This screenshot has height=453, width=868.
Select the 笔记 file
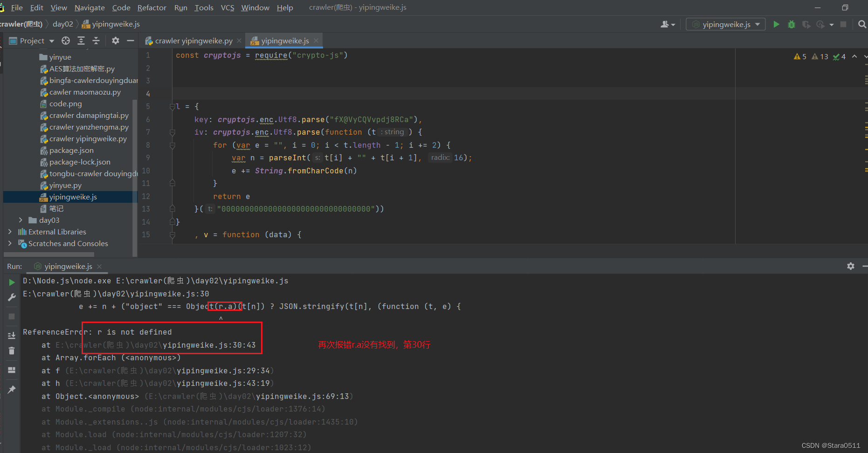[x=52, y=208]
